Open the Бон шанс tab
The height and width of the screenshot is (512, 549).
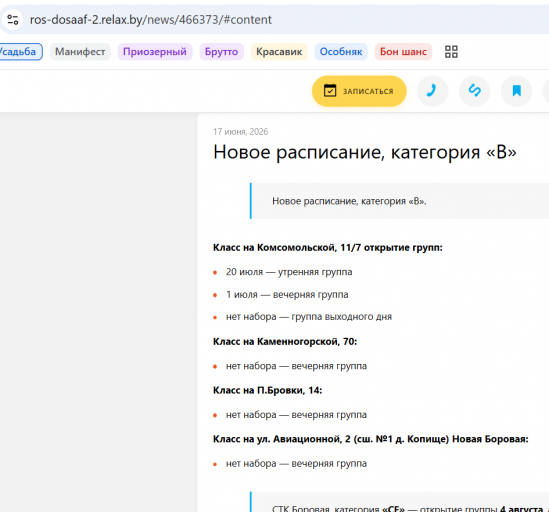[x=403, y=52]
